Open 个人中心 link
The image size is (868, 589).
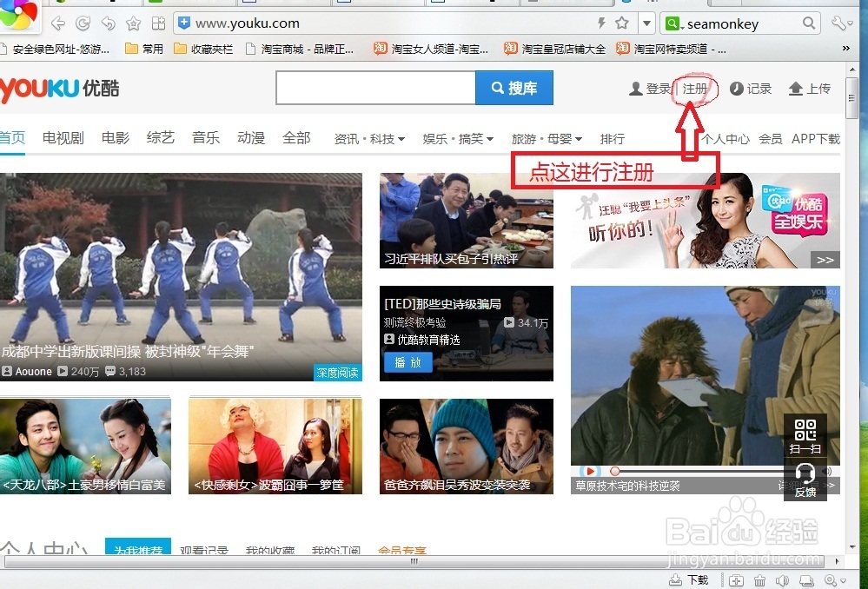(726, 139)
